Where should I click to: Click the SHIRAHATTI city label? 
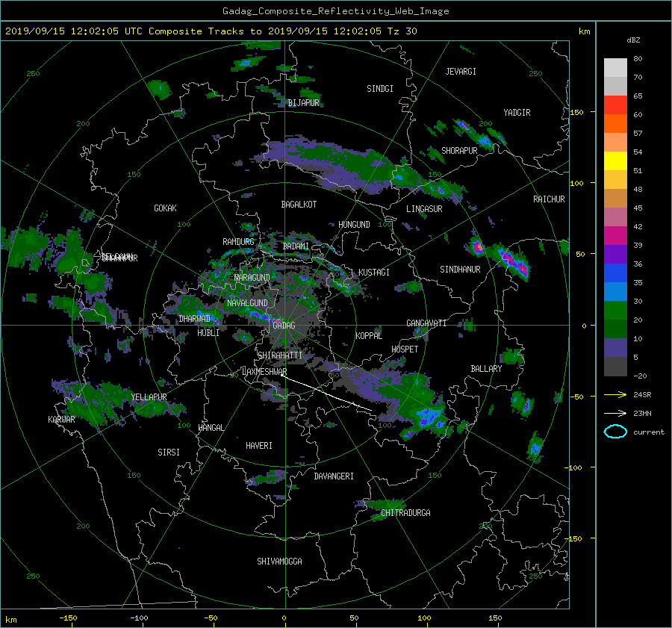click(x=280, y=355)
